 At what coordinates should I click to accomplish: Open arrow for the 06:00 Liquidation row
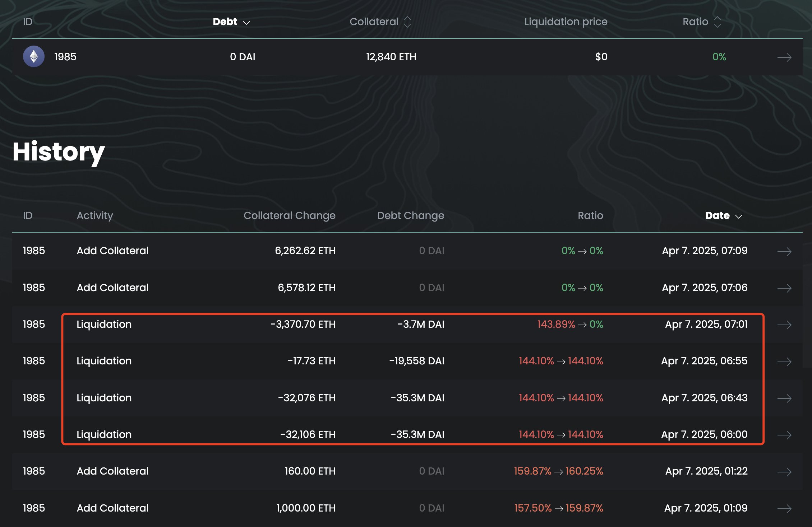pos(784,435)
